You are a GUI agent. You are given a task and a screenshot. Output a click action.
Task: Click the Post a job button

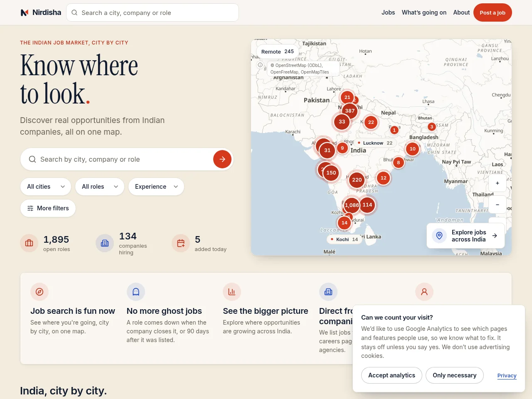pos(493,12)
